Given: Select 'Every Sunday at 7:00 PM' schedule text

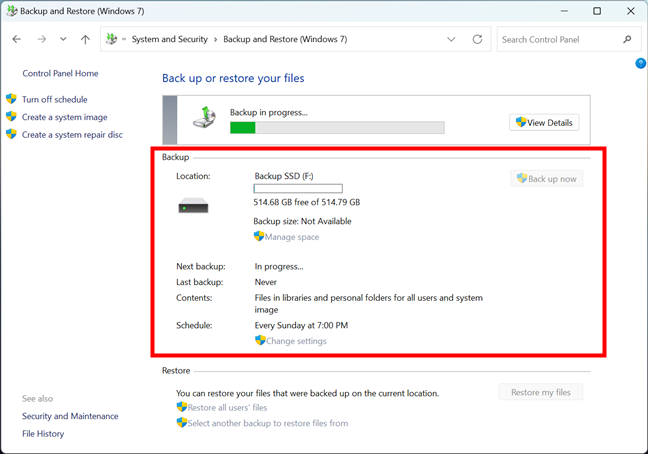Looking at the screenshot, I should [x=301, y=326].
